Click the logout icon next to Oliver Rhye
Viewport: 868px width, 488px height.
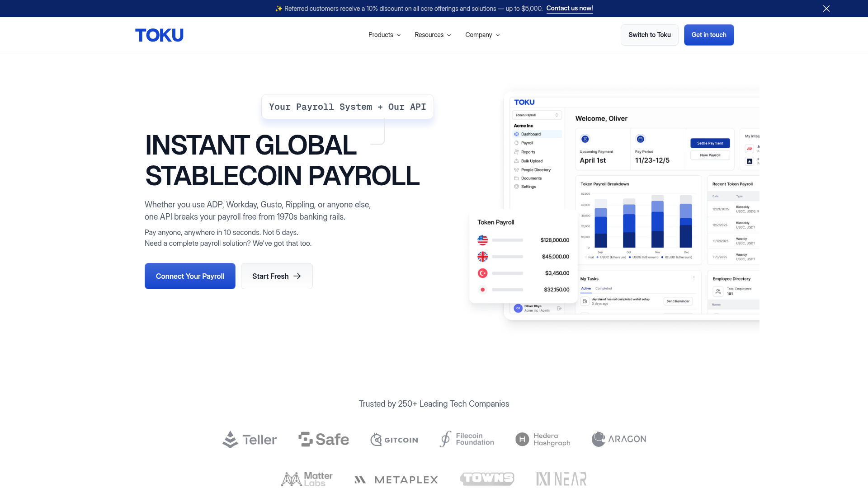pyautogui.click(x=559, y=308)
